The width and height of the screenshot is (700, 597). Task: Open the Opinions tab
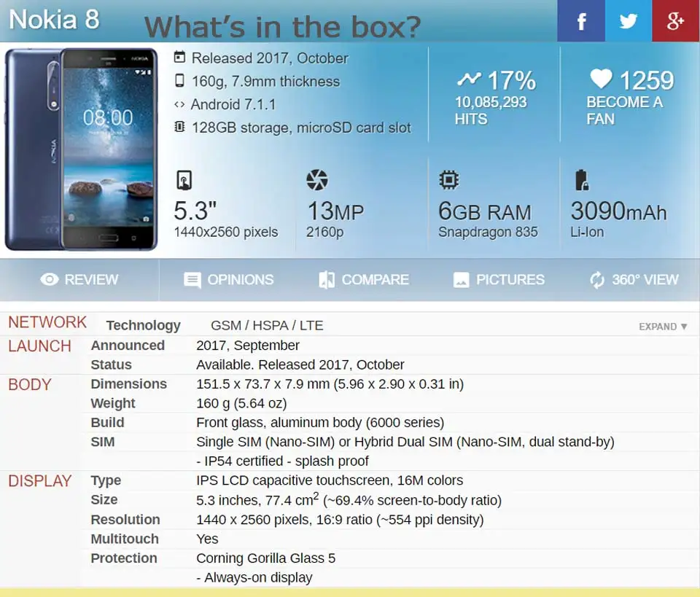(x=228, y=280)
